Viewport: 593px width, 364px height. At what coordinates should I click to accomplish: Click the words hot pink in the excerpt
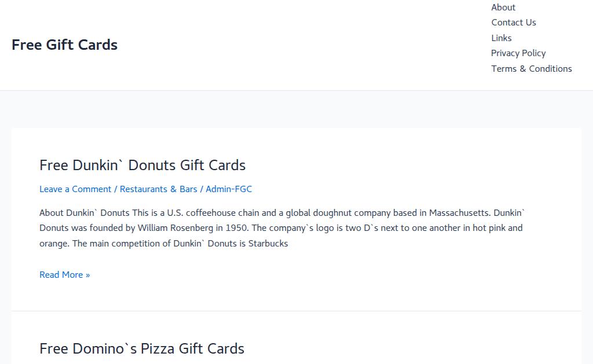(x=488, y=228)
